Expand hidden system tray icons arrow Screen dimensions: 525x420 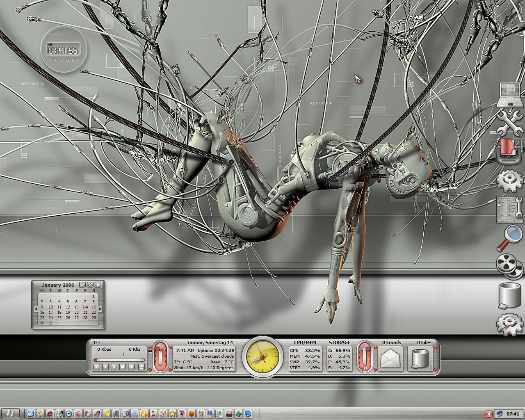tap(489, 413)
